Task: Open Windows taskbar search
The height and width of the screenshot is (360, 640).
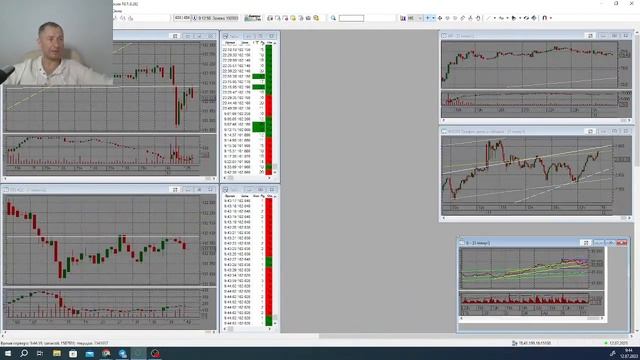Action: pos(24,353)
